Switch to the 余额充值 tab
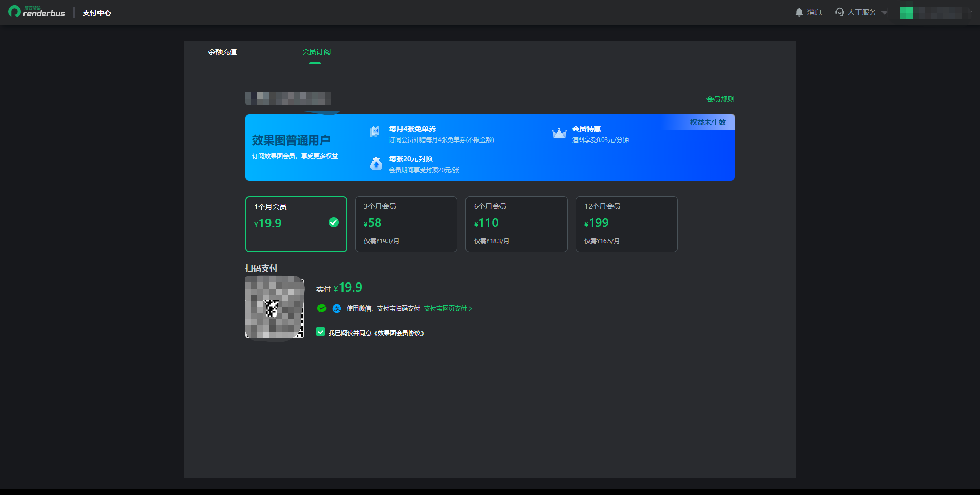This screenshot has width=980, height=495. click(x=223, y=52)
